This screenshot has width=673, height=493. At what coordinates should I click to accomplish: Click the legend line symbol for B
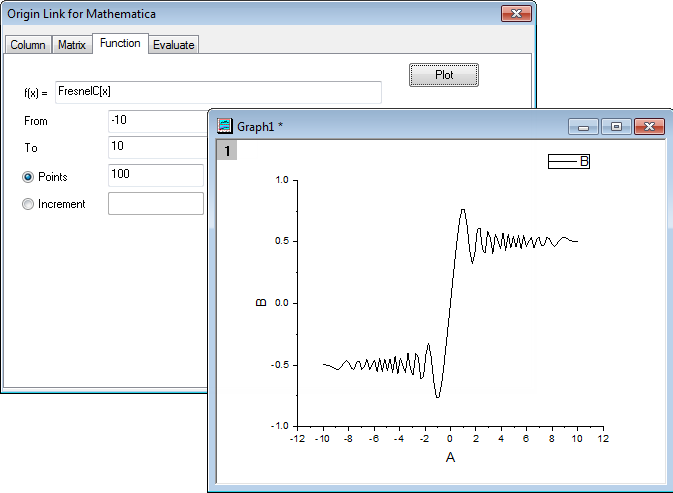(x=564, y=161)
